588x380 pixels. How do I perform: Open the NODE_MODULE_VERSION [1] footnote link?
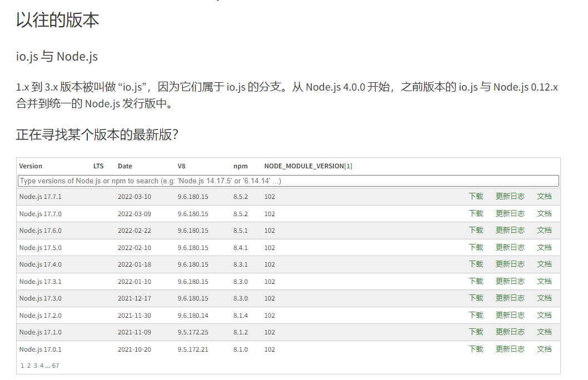pos(348,166)
